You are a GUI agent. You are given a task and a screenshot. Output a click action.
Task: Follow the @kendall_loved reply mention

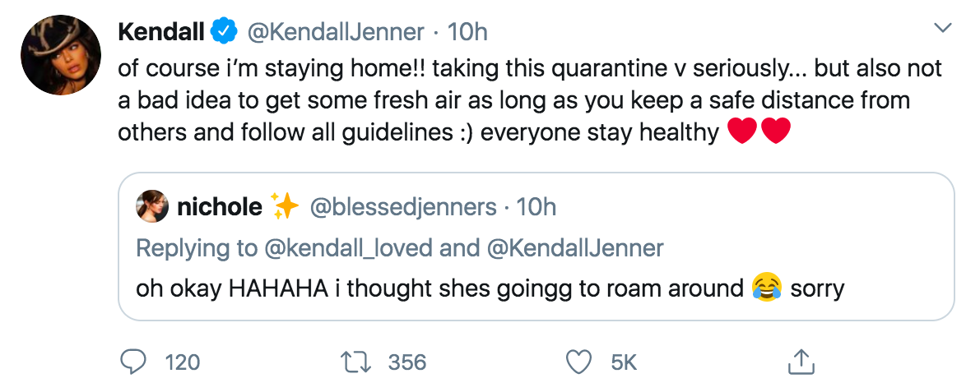pyautogui.click(x=349, y=248)
